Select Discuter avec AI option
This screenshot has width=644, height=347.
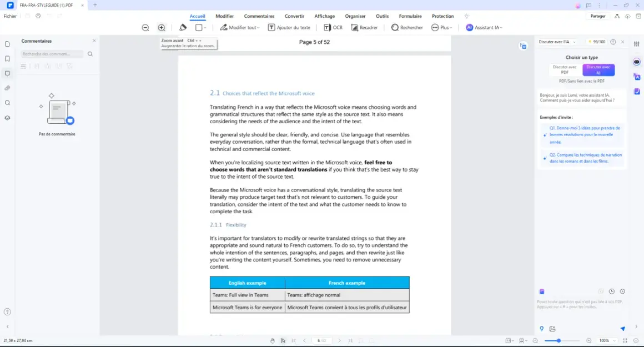pyautogui.click(x=598, y=70)
